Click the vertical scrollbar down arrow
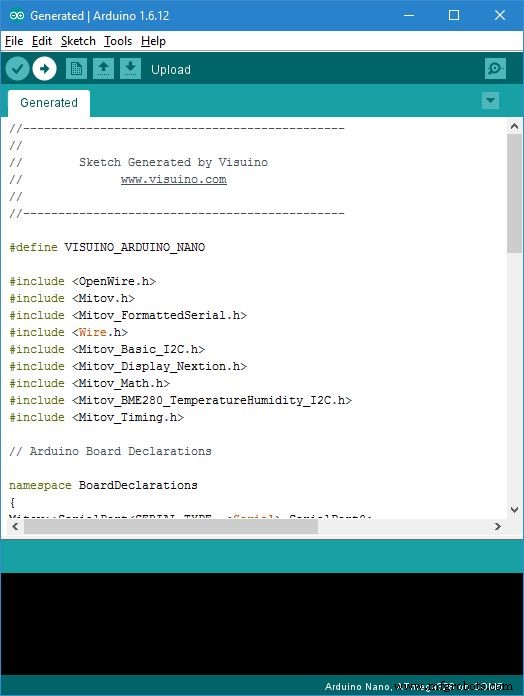 514,510
